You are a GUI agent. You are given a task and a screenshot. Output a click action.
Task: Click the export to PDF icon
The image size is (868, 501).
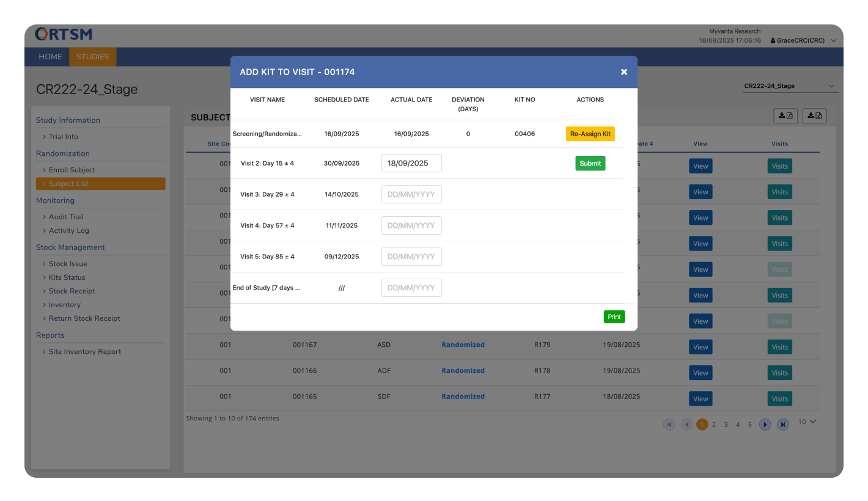[785, 115]
